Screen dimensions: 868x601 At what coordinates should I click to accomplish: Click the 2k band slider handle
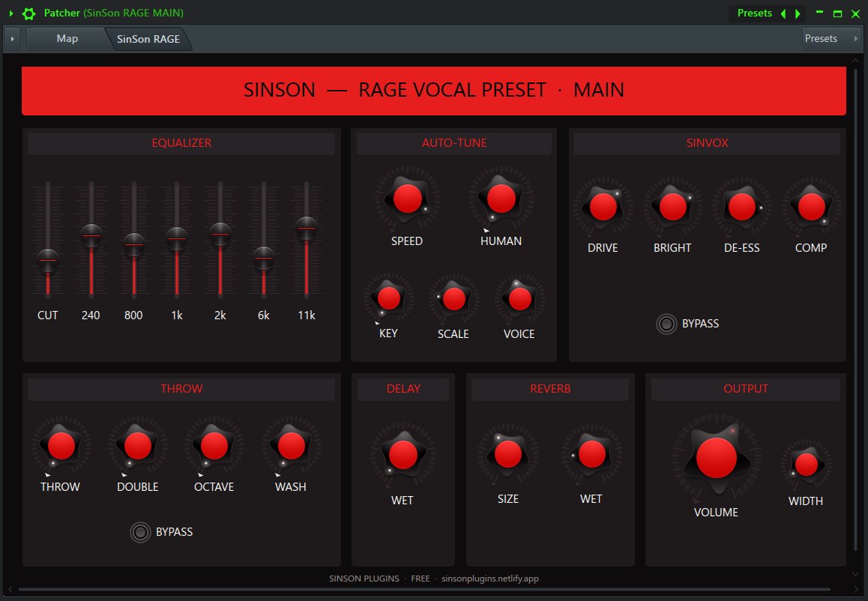pos(220,234)
